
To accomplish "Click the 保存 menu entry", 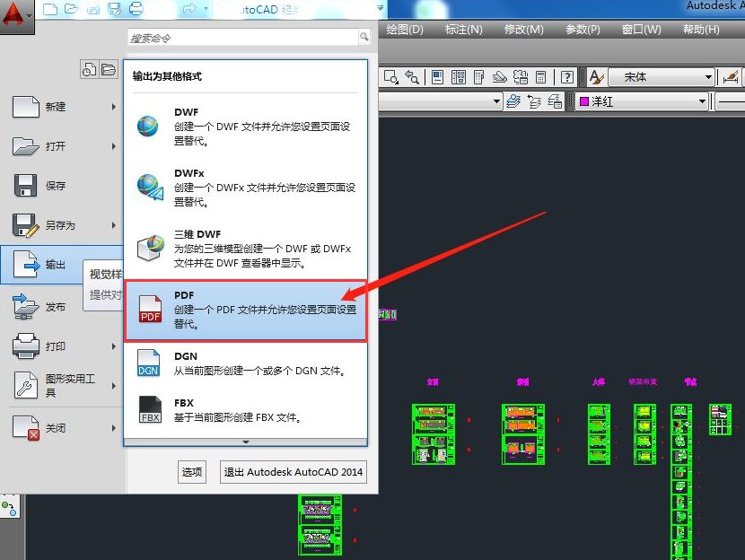I will (62, 185).
